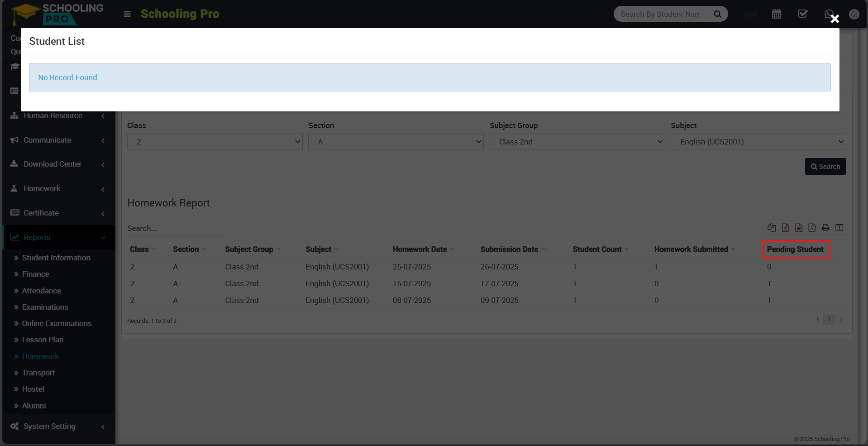
Task: Click the System Setting gears icon
Action: click(14, 426)
